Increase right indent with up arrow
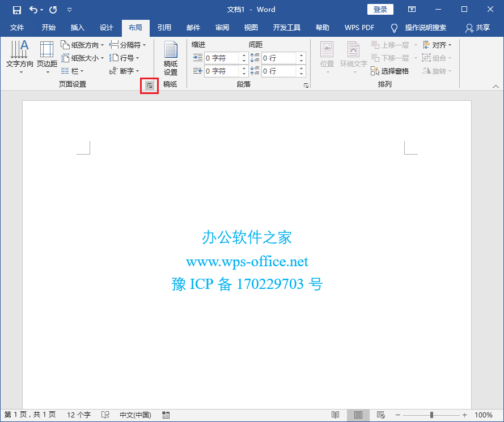 pyautogui.click(x=244, y=69)
